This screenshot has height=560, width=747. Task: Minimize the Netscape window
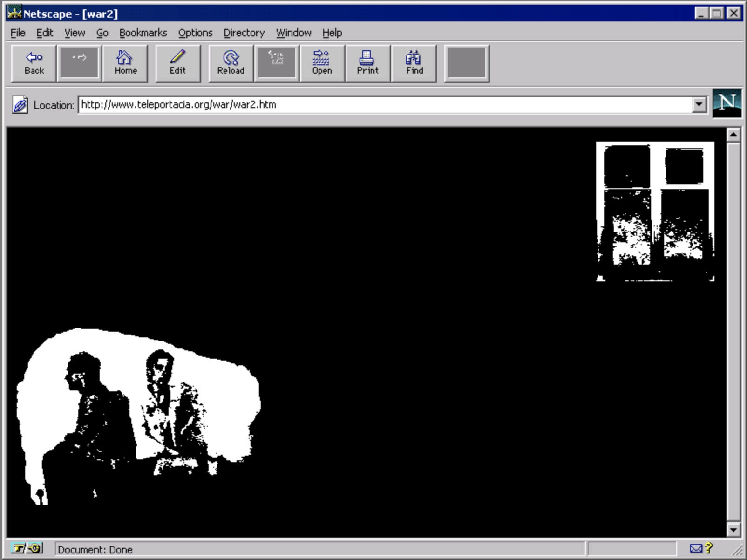tap(701, 13)
